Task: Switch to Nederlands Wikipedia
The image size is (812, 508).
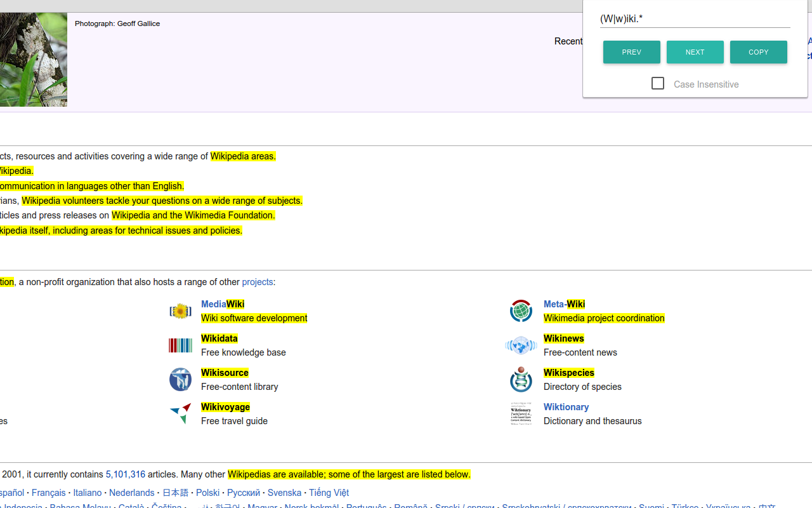Action: click(131, 493)
